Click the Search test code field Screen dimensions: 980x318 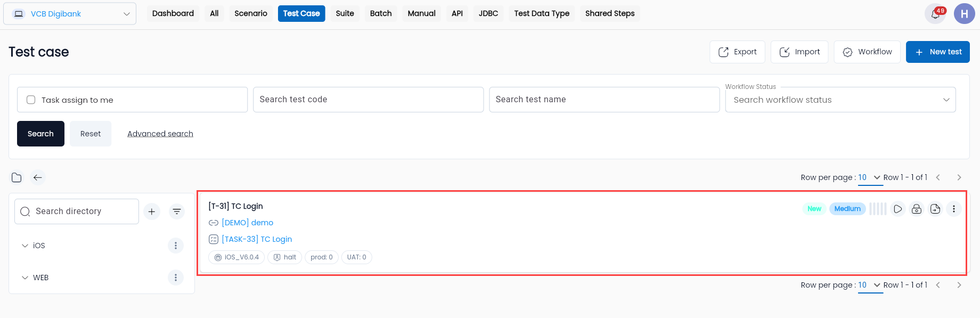pos(368,100)
